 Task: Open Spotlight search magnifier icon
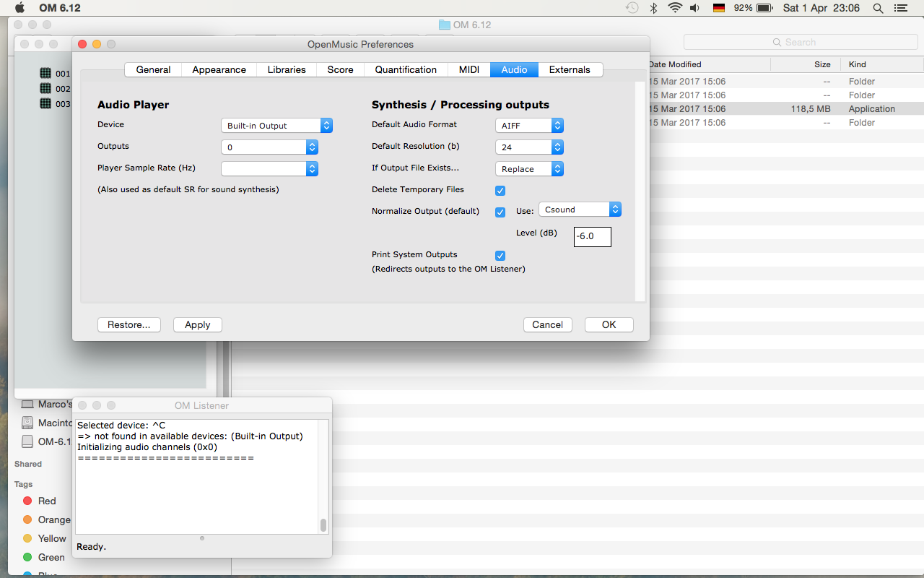878,8
